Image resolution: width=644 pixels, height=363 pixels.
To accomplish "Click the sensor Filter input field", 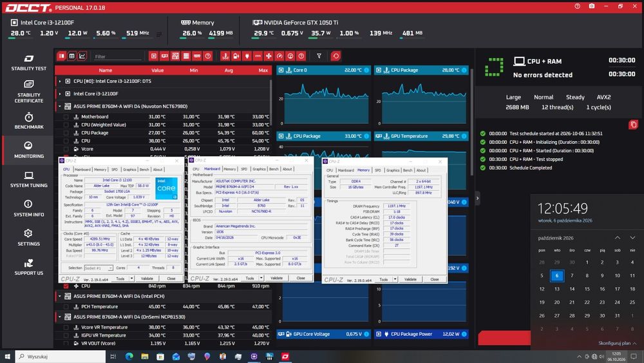I will point(118,56).
